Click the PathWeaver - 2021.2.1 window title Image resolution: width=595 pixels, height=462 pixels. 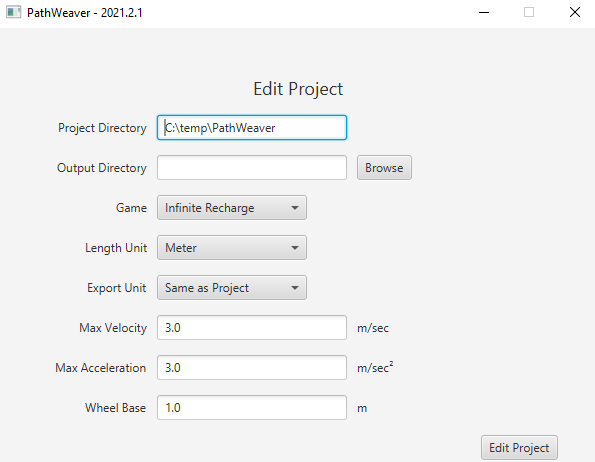(85, 13)
